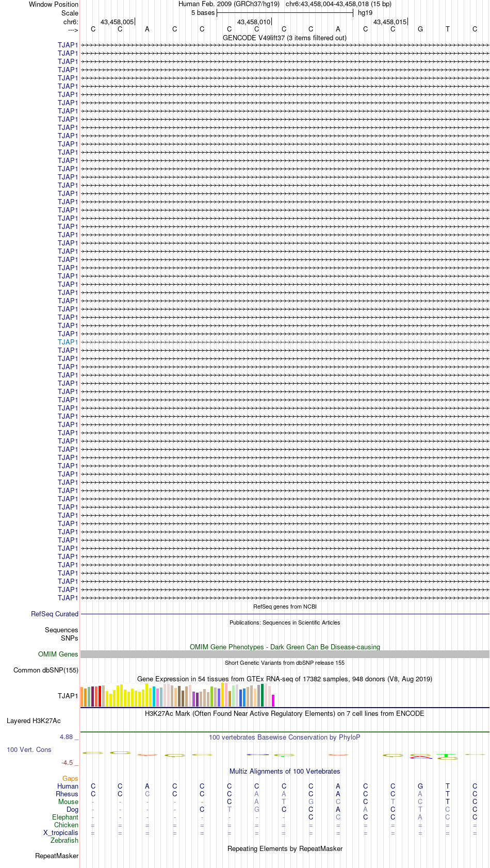Viewport: 490px width, 868px height.
Task: Open 'Short Genetic Variants from dbSNP release 155' title
Action: (x=285, y=663)
